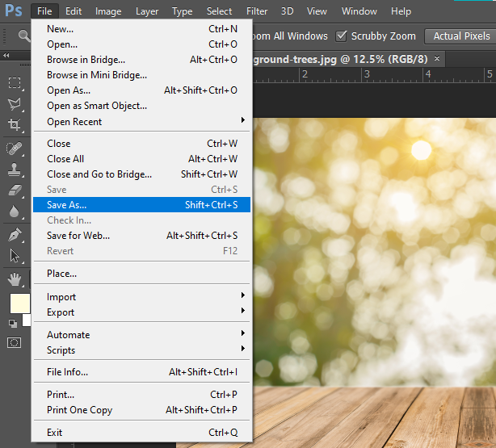Click the Zoom tool magnifier icon
This screenshot has height=448, width=496.
(x=24, y=36)
